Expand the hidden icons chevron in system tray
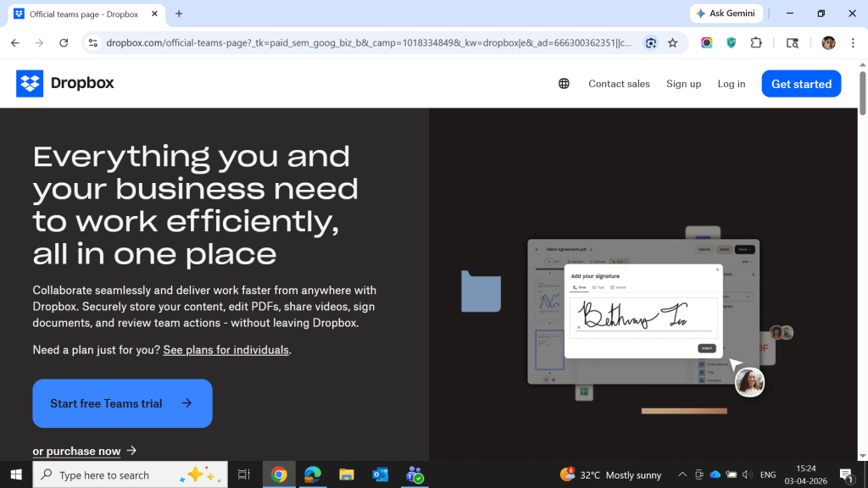 [x=682, y=474]
